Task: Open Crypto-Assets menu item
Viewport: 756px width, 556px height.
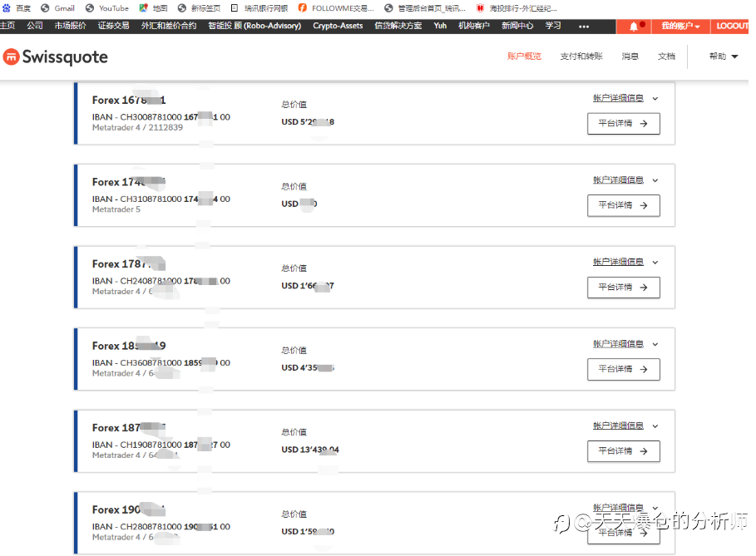Action: pos(338,26)
